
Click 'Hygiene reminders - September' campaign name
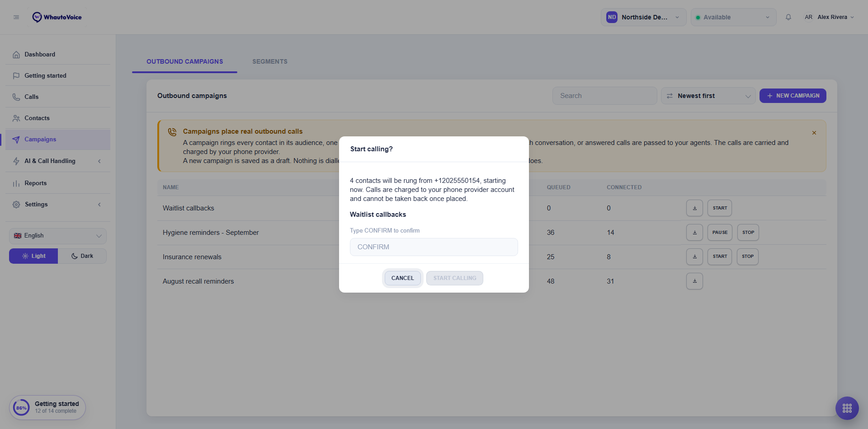coord(211,233)
